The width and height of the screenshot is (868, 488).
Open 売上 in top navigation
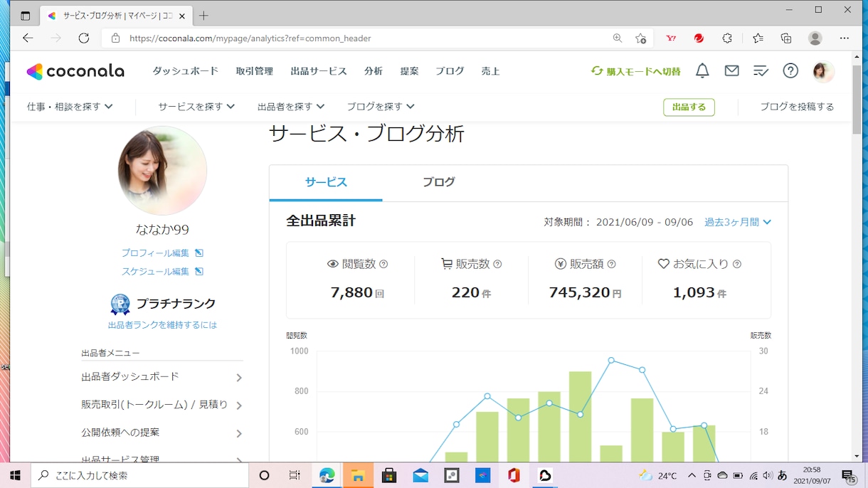490,71
